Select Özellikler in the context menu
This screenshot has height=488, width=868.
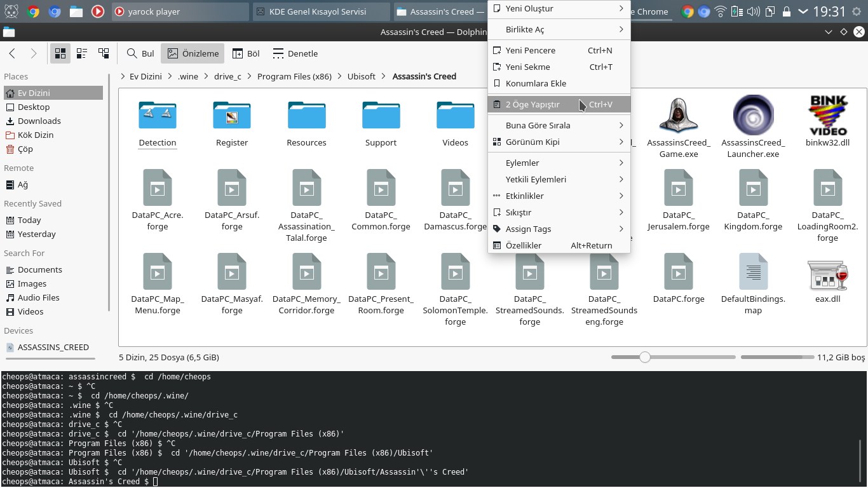point(524,245)
